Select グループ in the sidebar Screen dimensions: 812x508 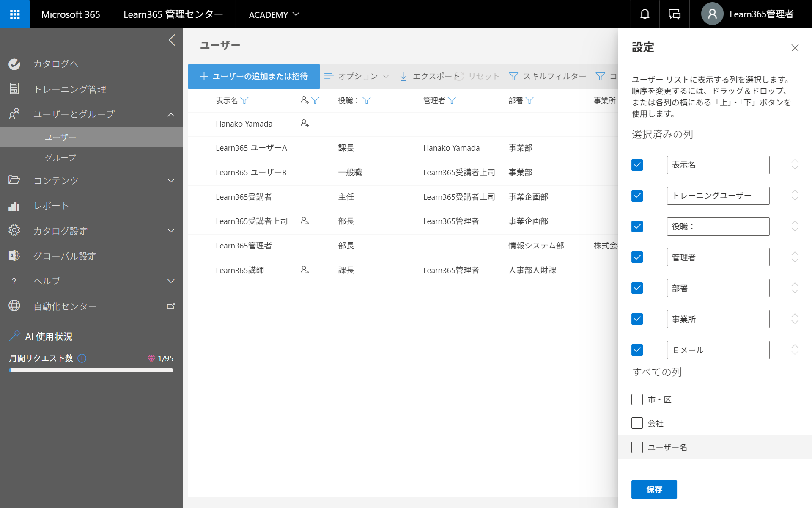(91, 158)
